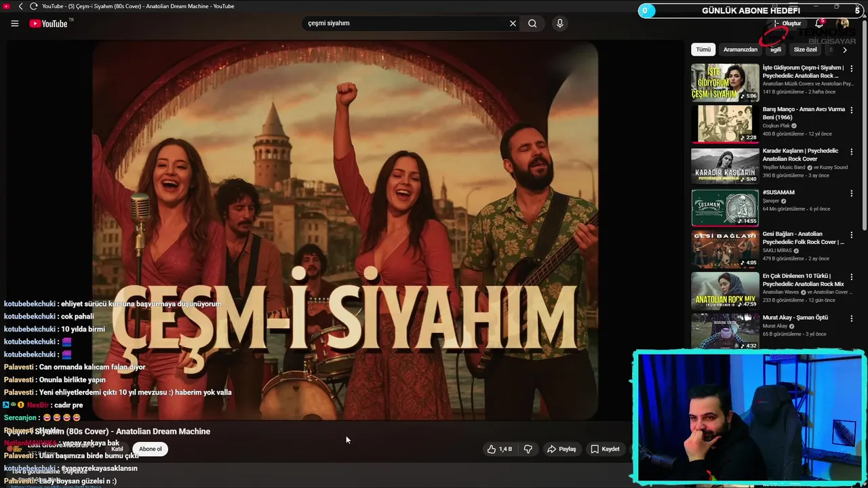Dislike the video with the thumbs-down icon

pyautogui.click(x=528, y=449)
